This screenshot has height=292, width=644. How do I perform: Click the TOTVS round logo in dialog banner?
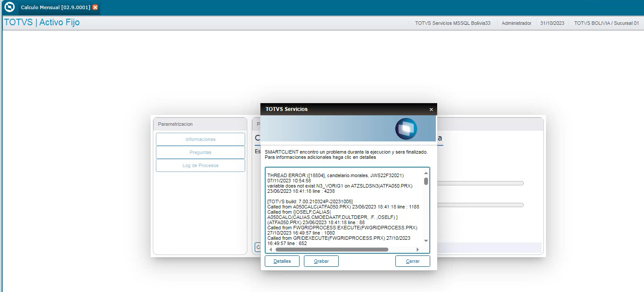click(x=406, y=129)
